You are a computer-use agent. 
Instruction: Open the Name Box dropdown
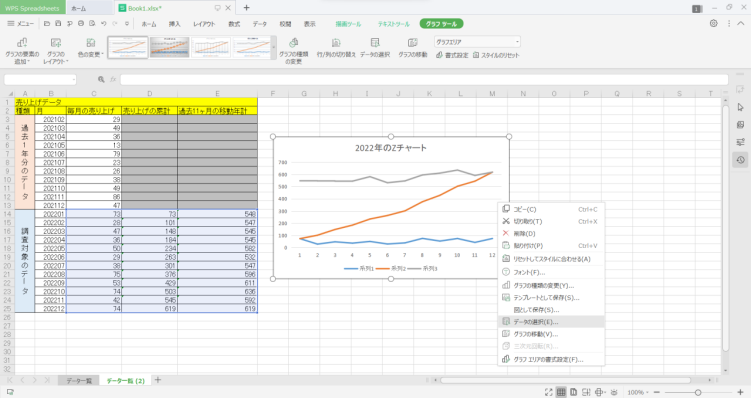coord(74,80)
